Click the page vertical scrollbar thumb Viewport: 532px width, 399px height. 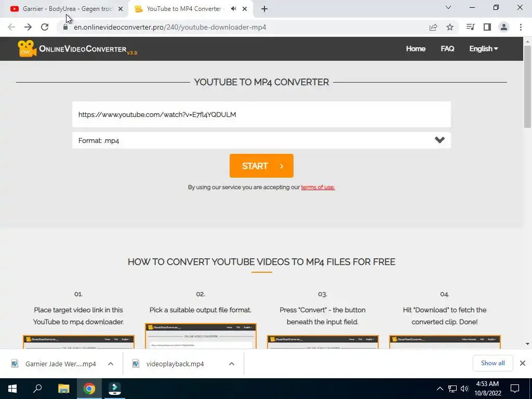527,87
